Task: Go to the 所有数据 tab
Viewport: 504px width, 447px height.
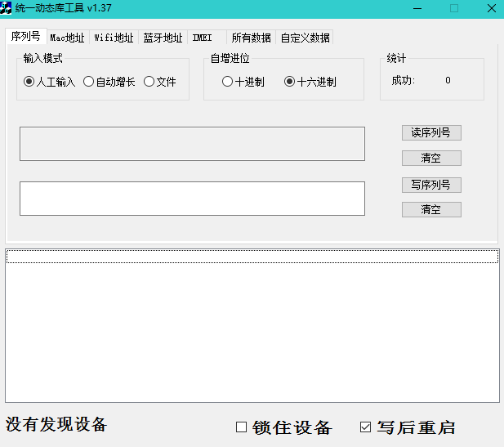Action: 251,38
